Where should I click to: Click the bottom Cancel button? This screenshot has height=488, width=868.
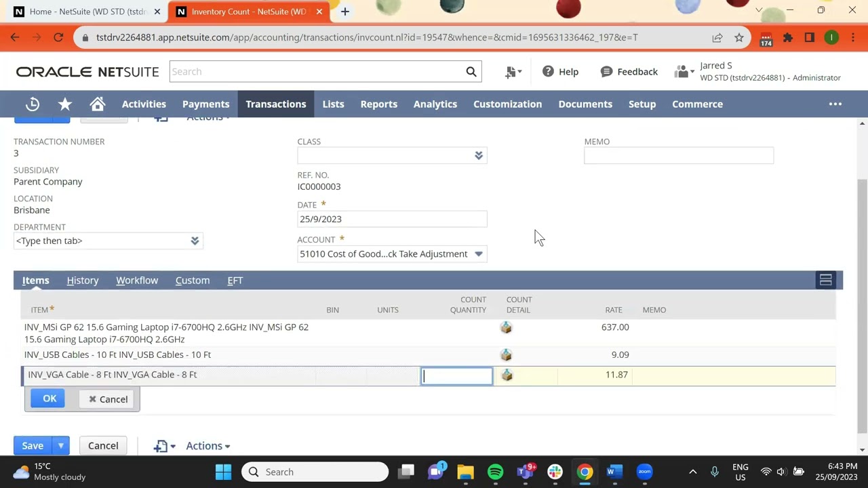coord(103,446)
